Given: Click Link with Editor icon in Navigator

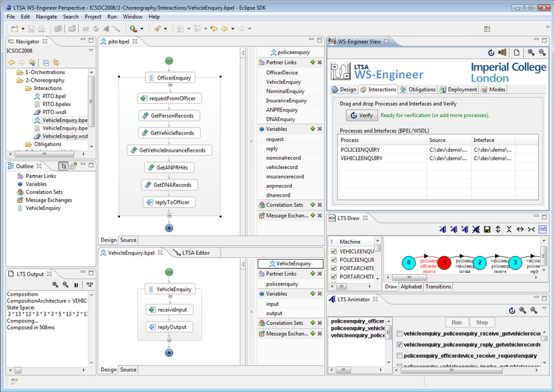Looking at the screenshot, I should pyautogui.click(x=56, y=62).
